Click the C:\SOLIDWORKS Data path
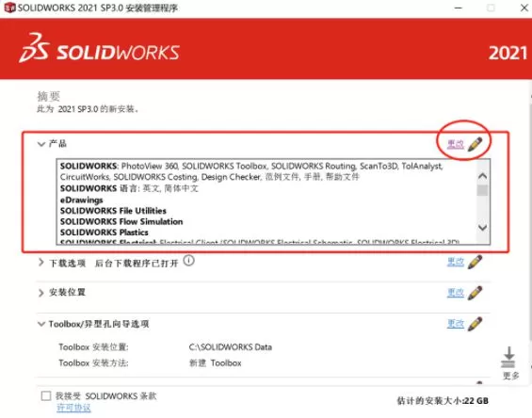 (x=231, y=347)
